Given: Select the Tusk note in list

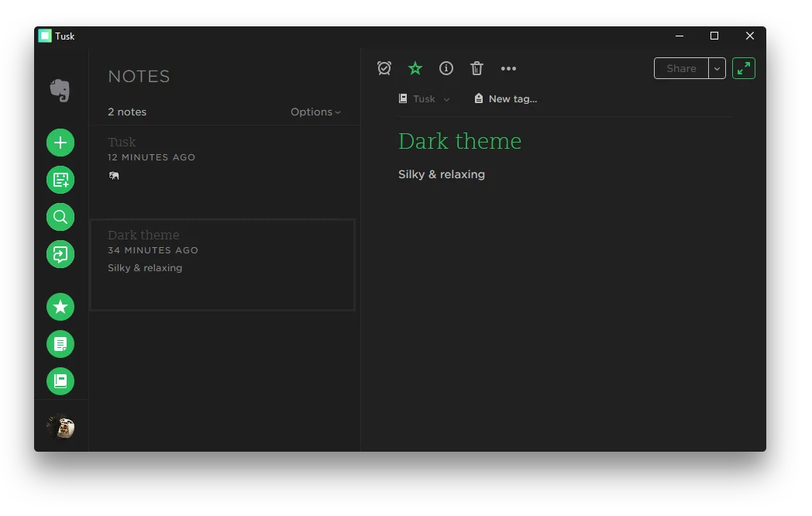Looking at the screenshot, I should pos(224,171).
